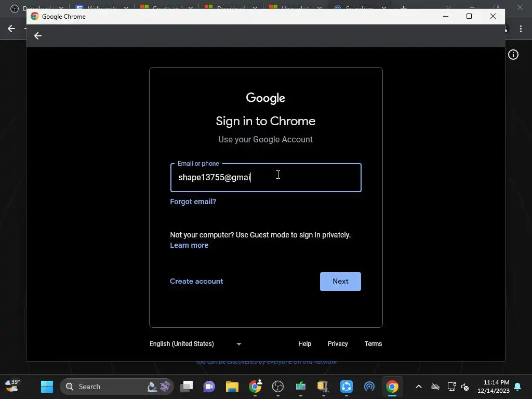Click the info icon in the background browser window

point(513,55)
